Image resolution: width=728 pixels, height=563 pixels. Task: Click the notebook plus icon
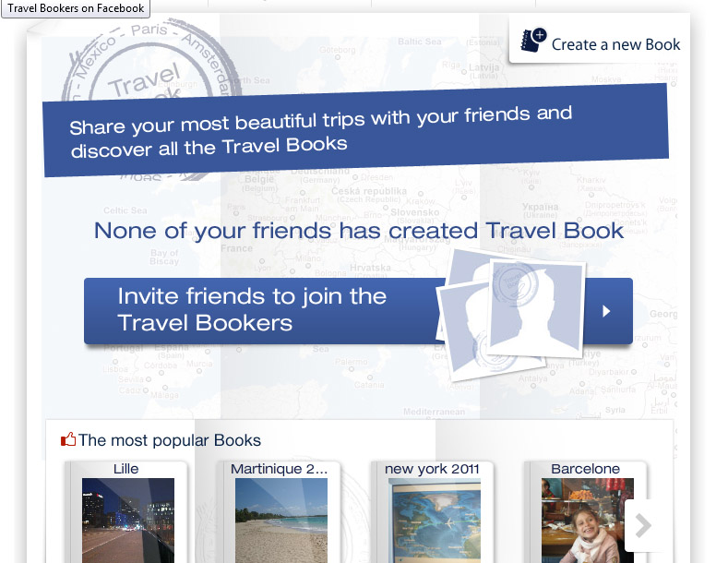[533, 41]
